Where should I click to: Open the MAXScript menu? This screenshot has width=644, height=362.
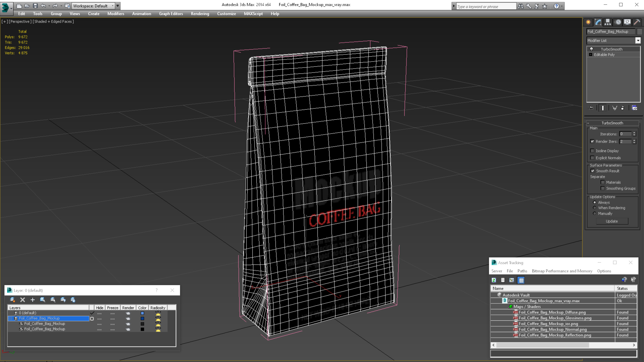tap(253, 13)
